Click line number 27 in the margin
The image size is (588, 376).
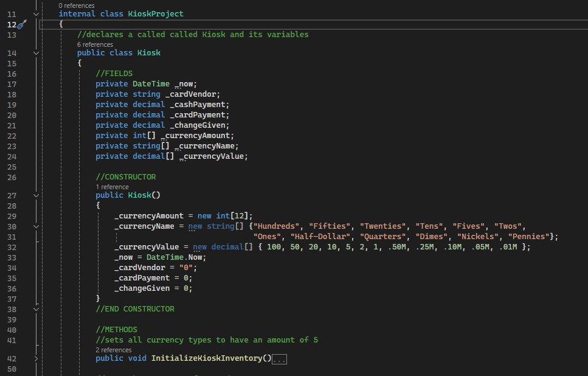[12, 196]
